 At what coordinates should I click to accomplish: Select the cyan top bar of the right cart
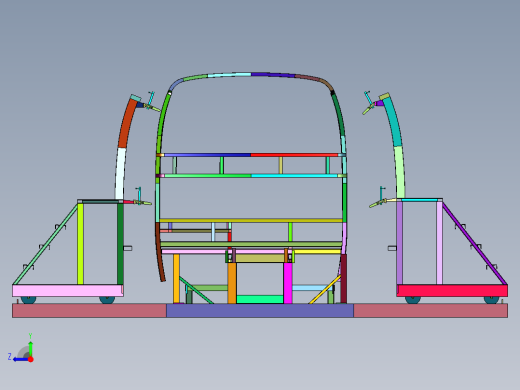420,200
